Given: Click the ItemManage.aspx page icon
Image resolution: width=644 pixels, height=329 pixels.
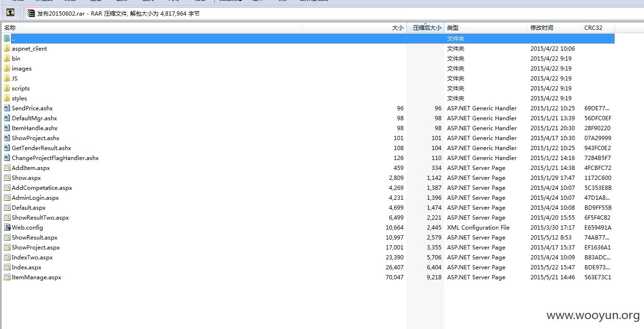Looking at the screenshot, I should click(x=7, y=277).
